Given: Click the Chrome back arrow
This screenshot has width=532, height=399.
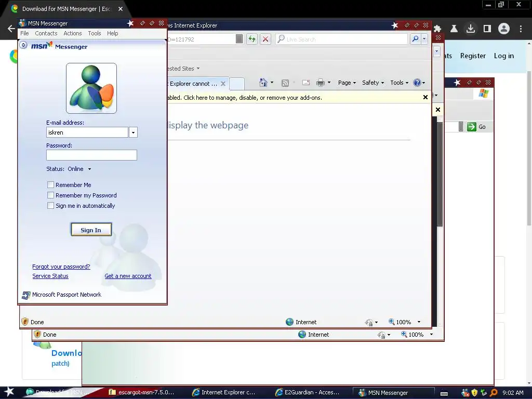Looking at the screenshot, I should click(11, 29).
